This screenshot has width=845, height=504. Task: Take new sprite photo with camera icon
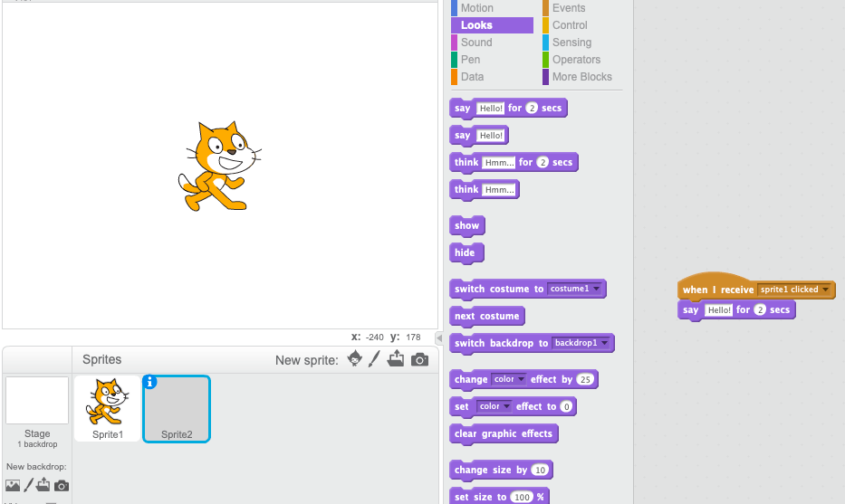pos(420,359)
